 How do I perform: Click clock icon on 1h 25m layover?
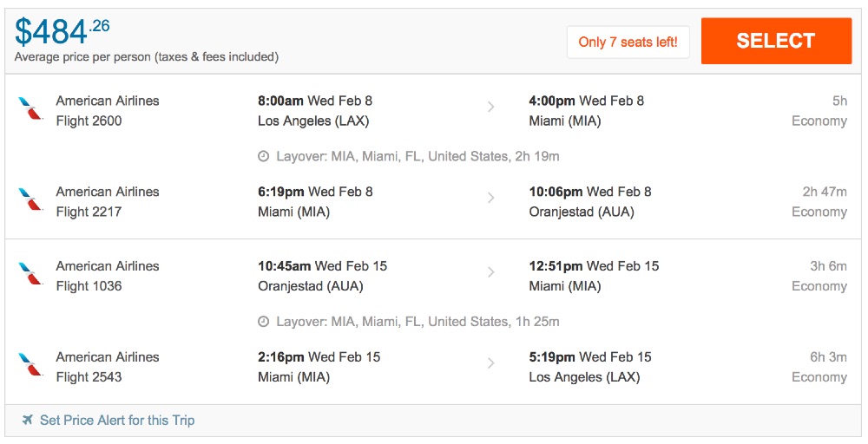point(264,322)
